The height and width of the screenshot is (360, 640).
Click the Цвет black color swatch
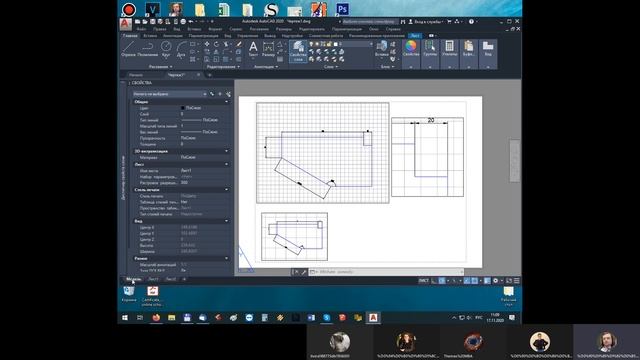(183, 108)
